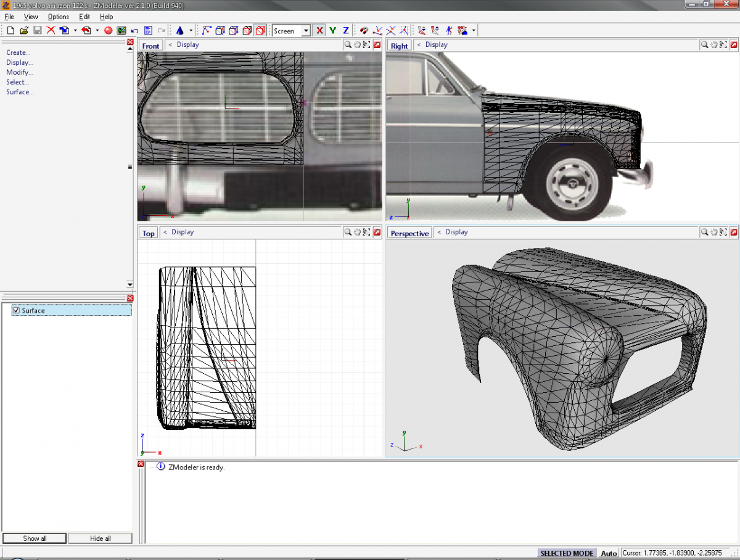Open the Screen coordinate system dropdown
740x560 pixels.
306,31
